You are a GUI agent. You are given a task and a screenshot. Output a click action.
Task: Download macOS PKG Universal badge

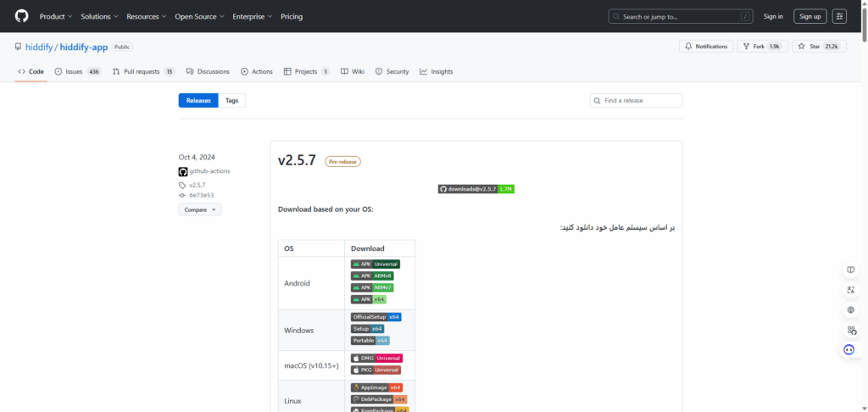[376, 370]
